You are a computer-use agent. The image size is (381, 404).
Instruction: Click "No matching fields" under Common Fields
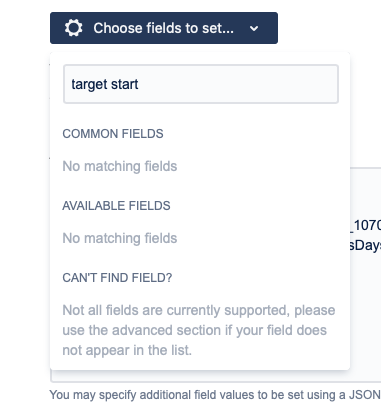point(120,166)
